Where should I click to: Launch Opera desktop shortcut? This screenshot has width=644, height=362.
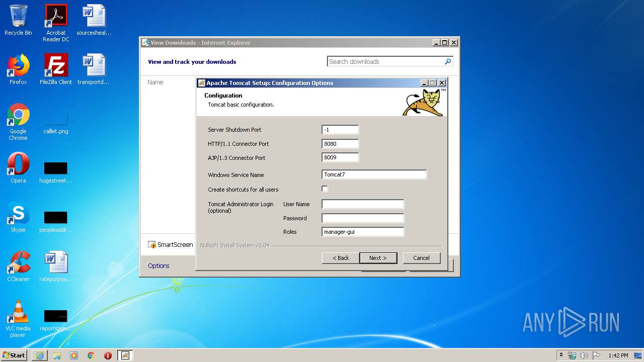pyautogui.click(x=18, y=168)
